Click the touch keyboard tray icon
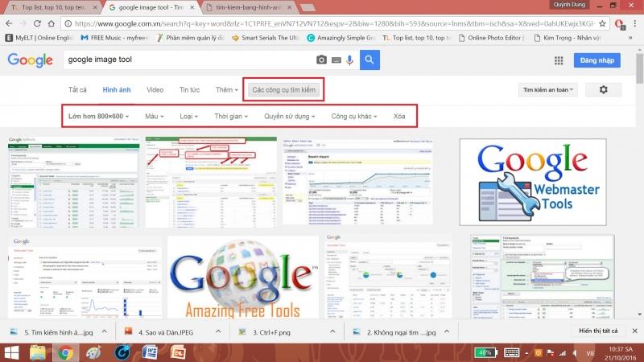Image resolution: width=644 pixels, height=362 pixels. (x=511, y=352)
